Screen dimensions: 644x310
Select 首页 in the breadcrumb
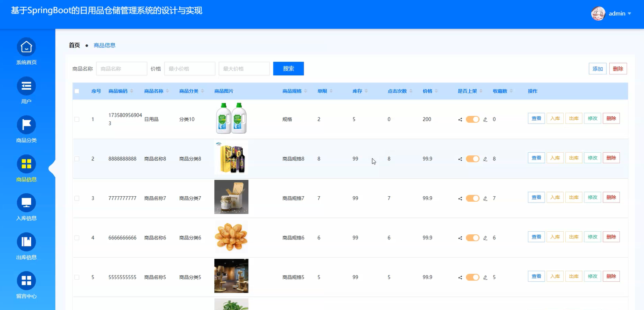coord(74,45)
